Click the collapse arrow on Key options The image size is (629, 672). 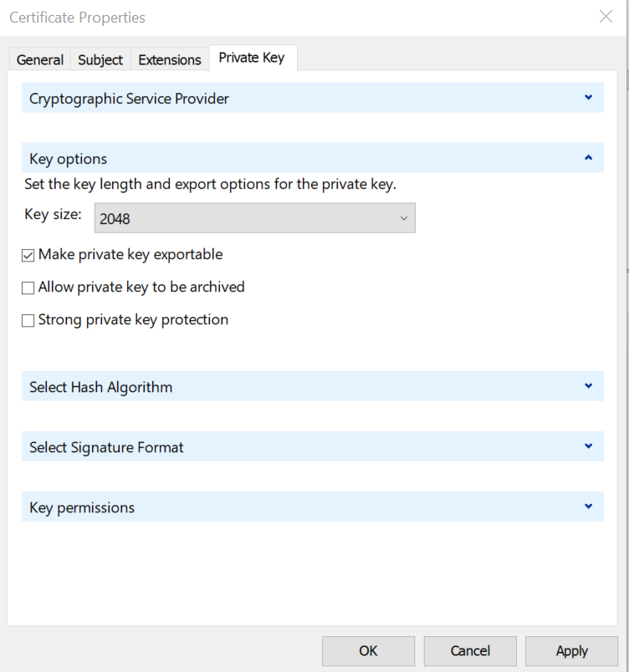tap(588, 157)
